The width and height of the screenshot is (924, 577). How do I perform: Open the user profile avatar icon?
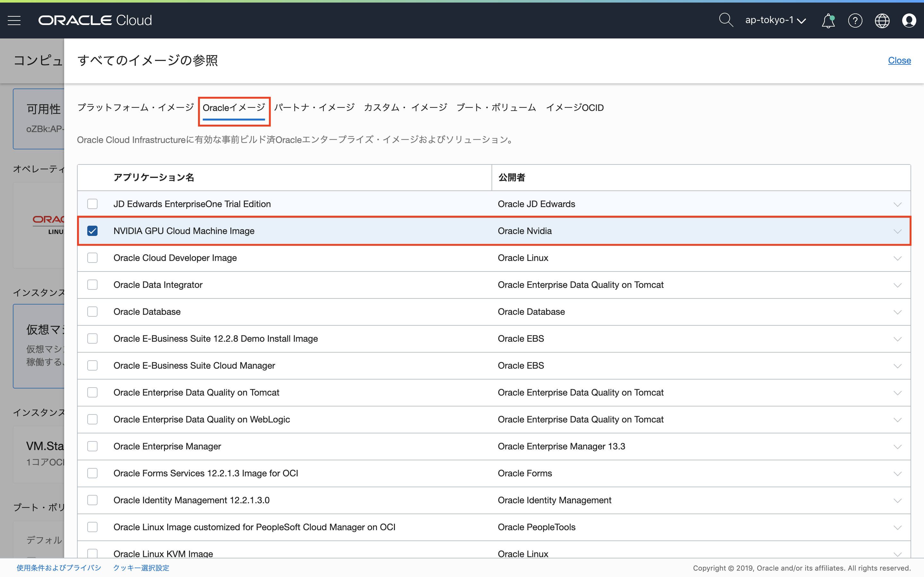(x=909, y=21)
